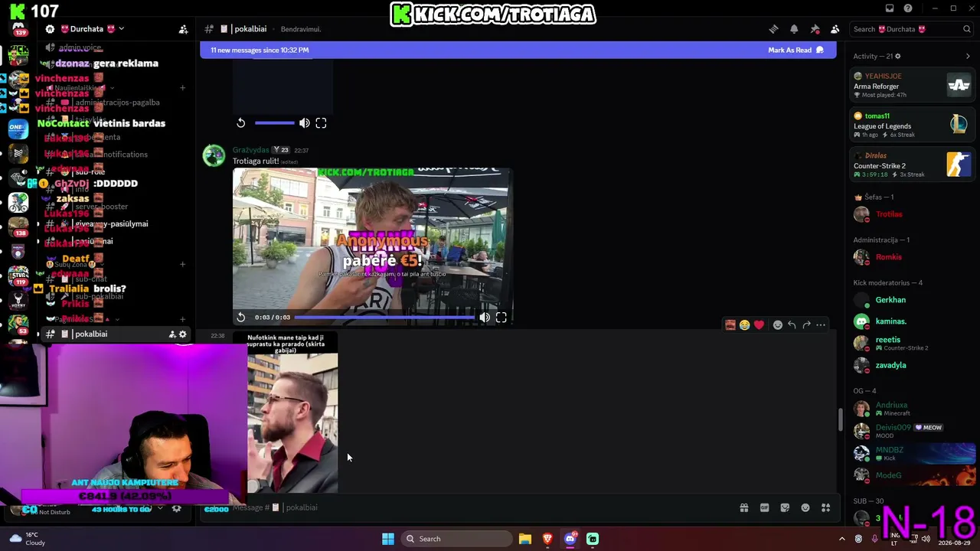Reply to the hovered message
980x551 pixels.
click(792, 325)
